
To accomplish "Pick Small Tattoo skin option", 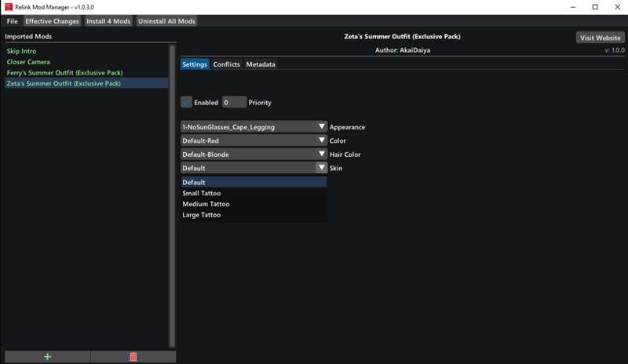I will point(254,193).
